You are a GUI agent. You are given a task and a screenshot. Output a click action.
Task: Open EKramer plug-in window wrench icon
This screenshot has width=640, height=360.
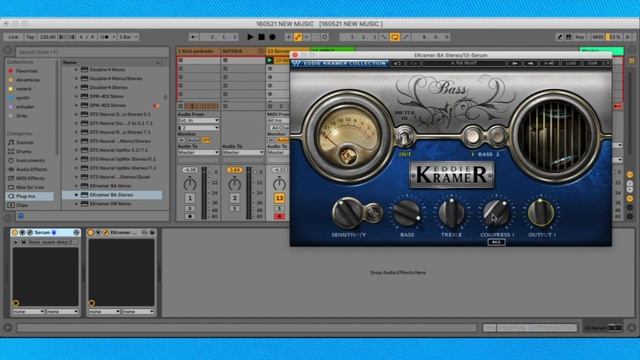point(105,232)
